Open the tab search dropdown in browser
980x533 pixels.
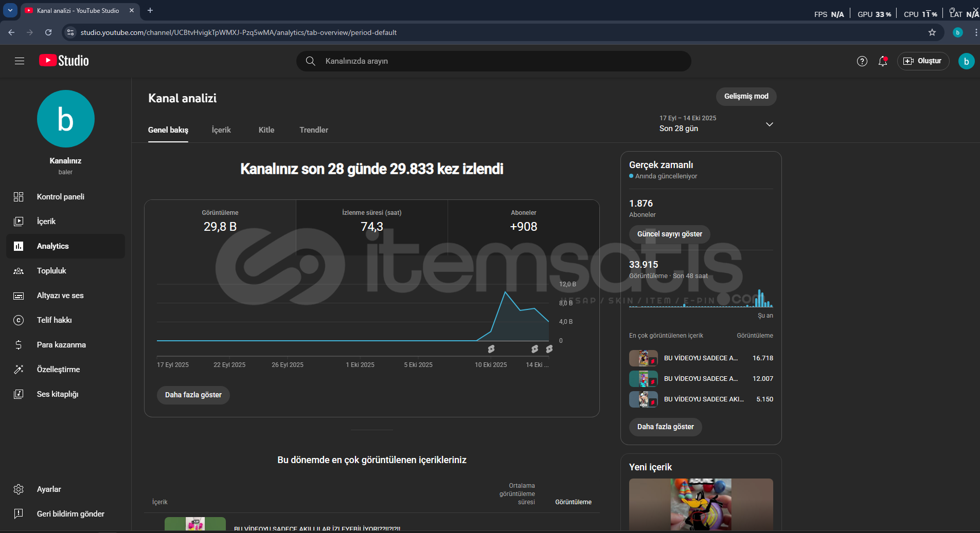click(10, 10)
